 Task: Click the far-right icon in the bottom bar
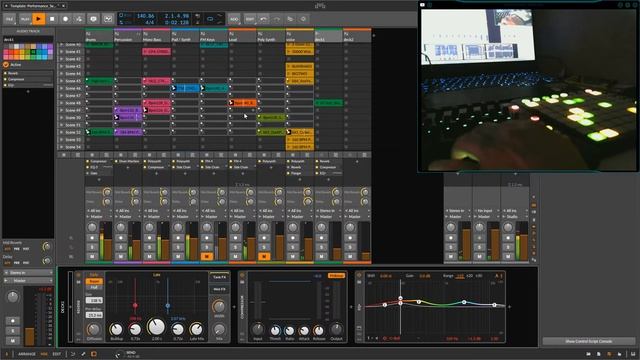[x=633, y=354]
